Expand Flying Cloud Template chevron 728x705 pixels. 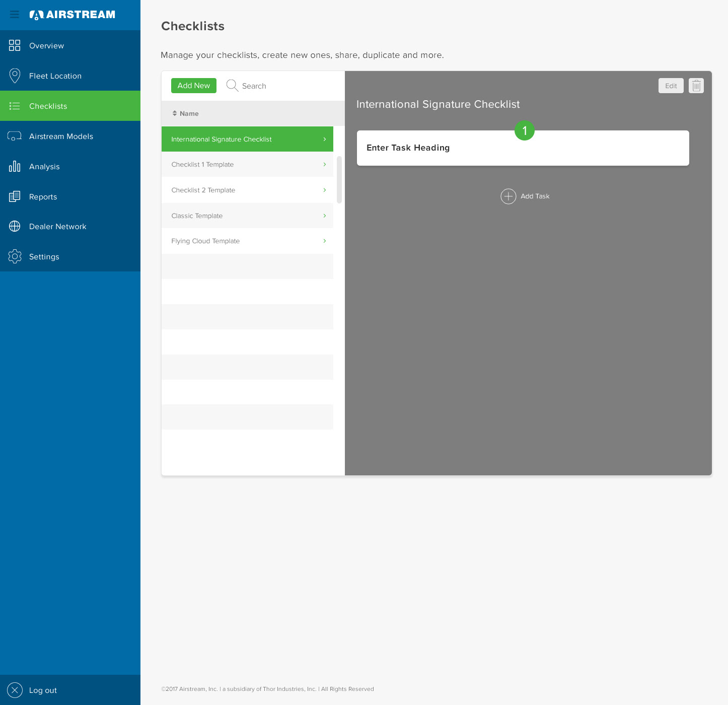tap(325, 241)
